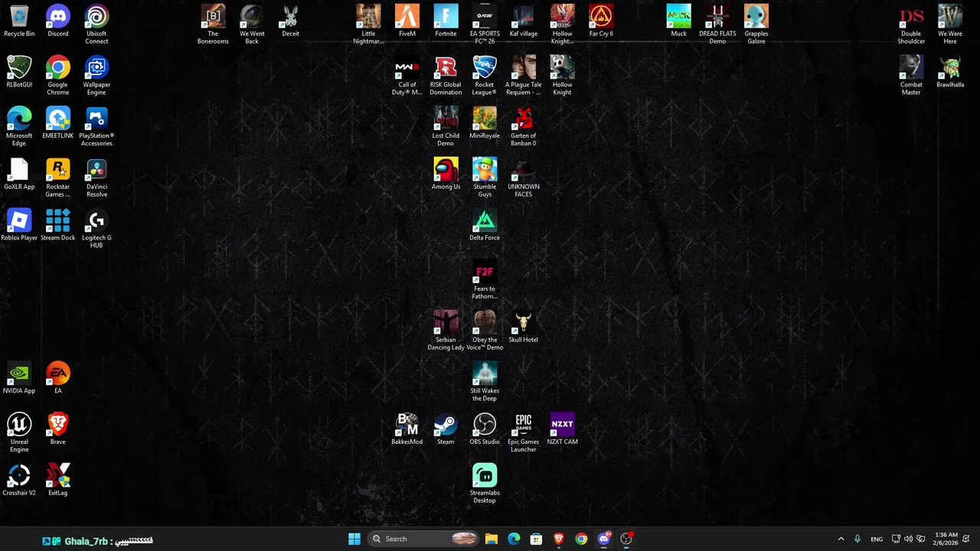Launch the MiniRoyale shortcut

click(x=485, y=123)
